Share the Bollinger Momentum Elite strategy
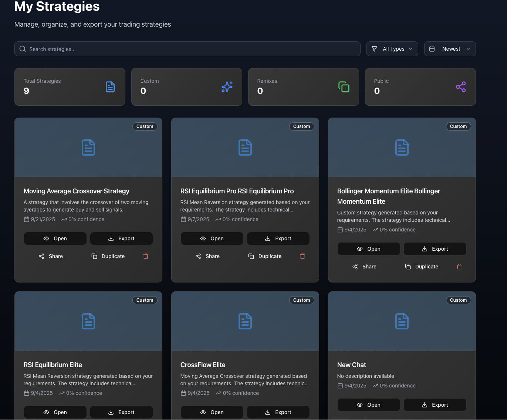This screenshot has width=507, height=420. click(364, 266)
